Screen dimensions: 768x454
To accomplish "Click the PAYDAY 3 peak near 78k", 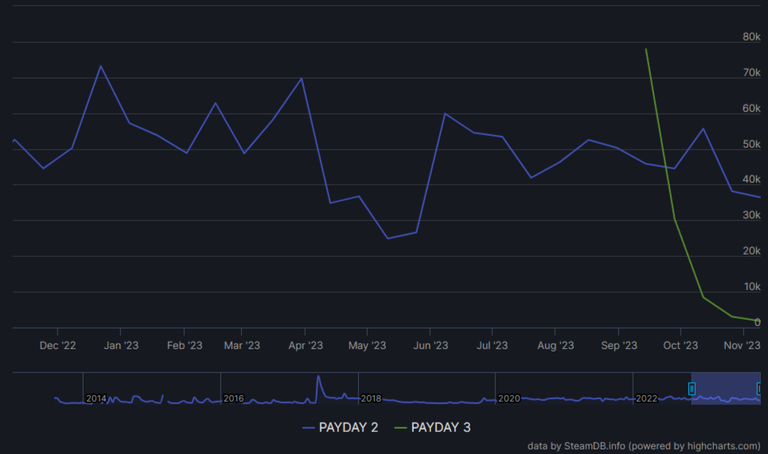I will [646, 49].
